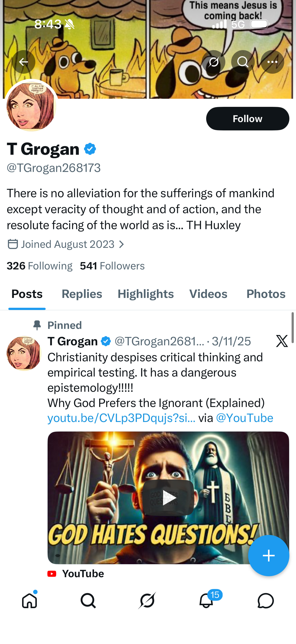296x644 pixels.
Task: View the 541 Followers list
Action: click(x=112, y=266)
